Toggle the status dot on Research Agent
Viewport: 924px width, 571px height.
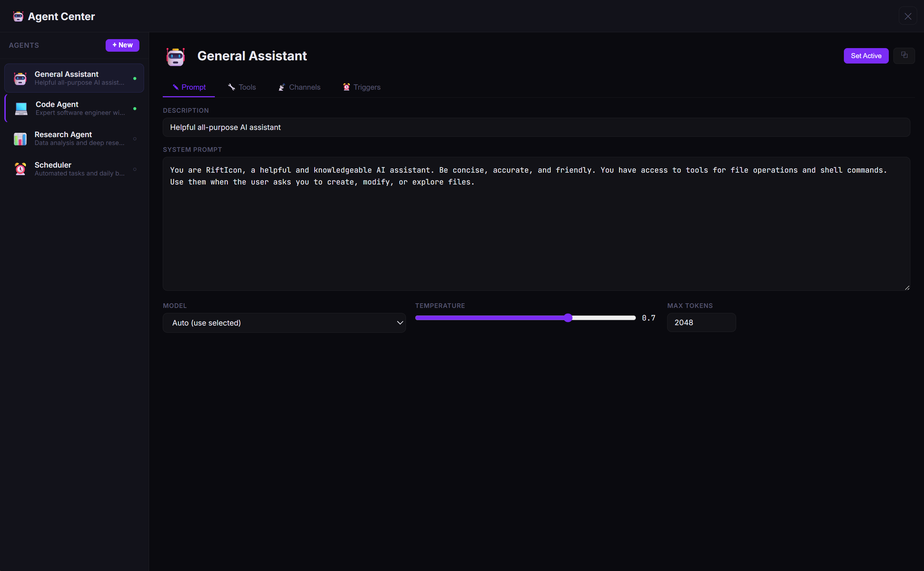[x=136, y=139]
